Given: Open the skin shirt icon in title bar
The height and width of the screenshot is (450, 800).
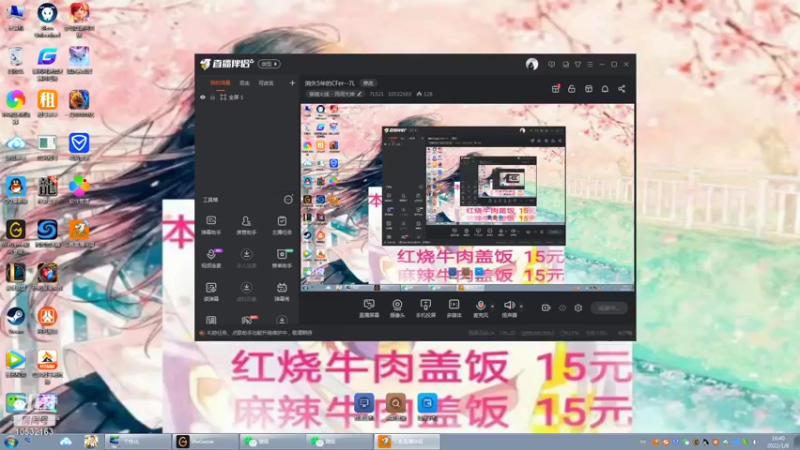Looking at the screenshot, I should 578,64.
